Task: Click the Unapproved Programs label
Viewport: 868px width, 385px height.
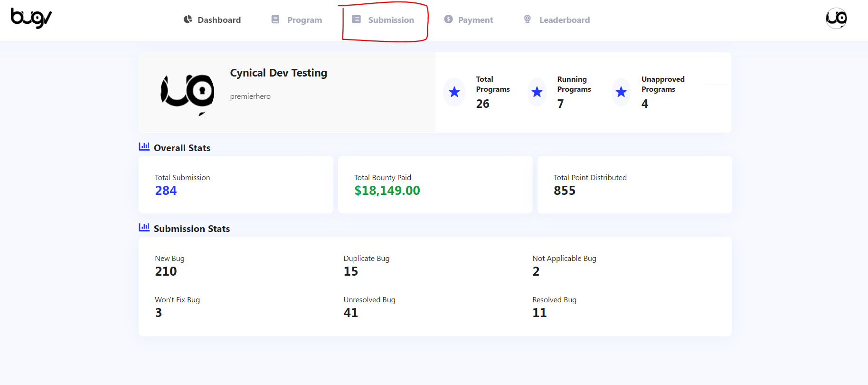Action: (x=663, y=84)
